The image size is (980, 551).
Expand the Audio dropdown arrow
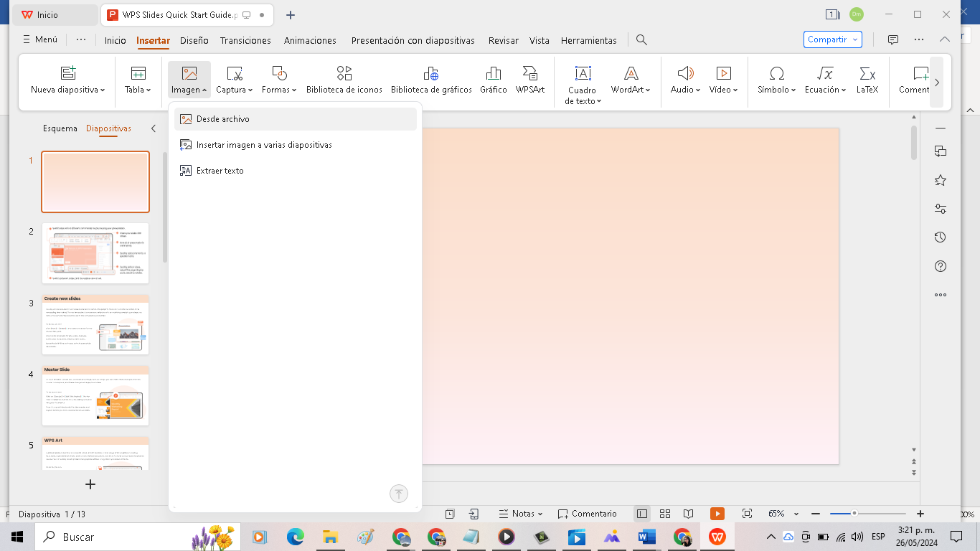pos(698,90)
